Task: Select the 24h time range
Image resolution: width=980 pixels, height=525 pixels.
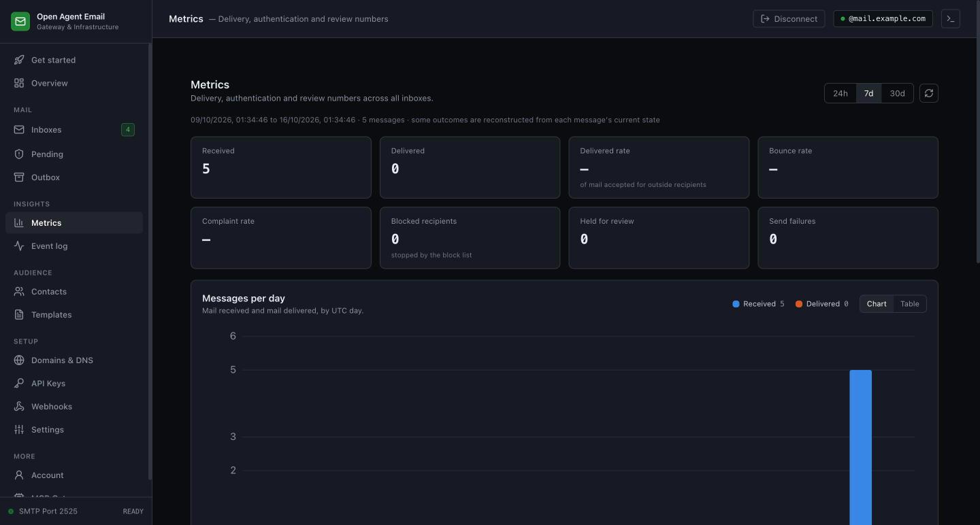Action: [x=840, y=93]
